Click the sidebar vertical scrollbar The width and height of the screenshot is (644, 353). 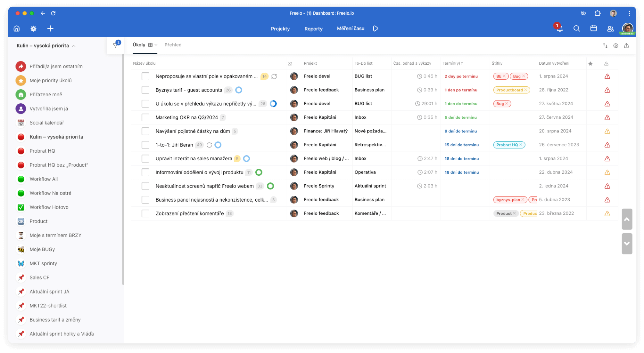[x=123, y=170]
